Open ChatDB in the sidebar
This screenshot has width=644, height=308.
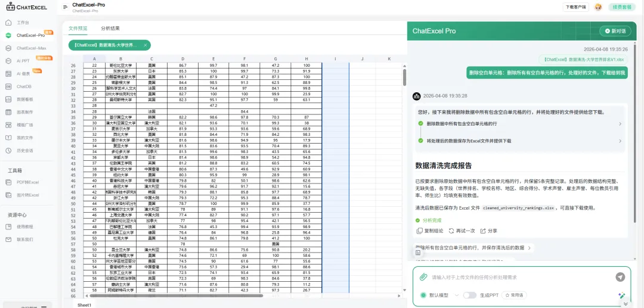pos(24,86)
